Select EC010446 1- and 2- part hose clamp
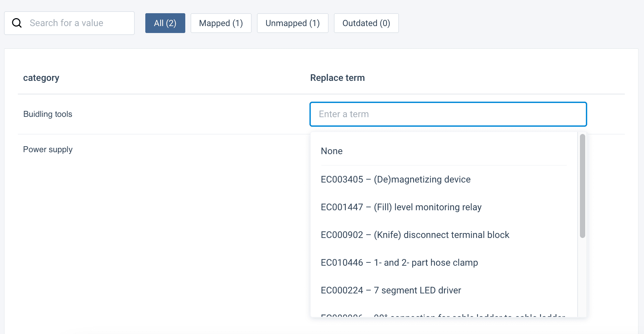644x334 pixels. click(x=399, y=263)
